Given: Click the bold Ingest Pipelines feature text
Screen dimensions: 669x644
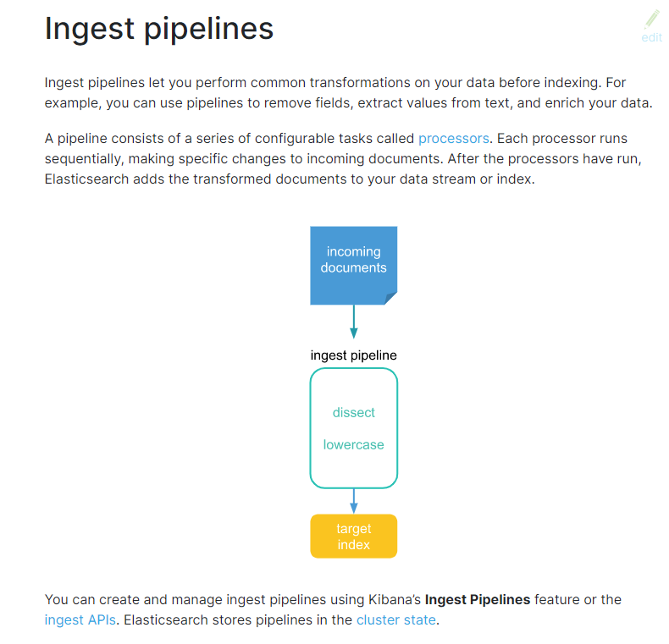Looking at the screenshot, I should tap(478, 600).
